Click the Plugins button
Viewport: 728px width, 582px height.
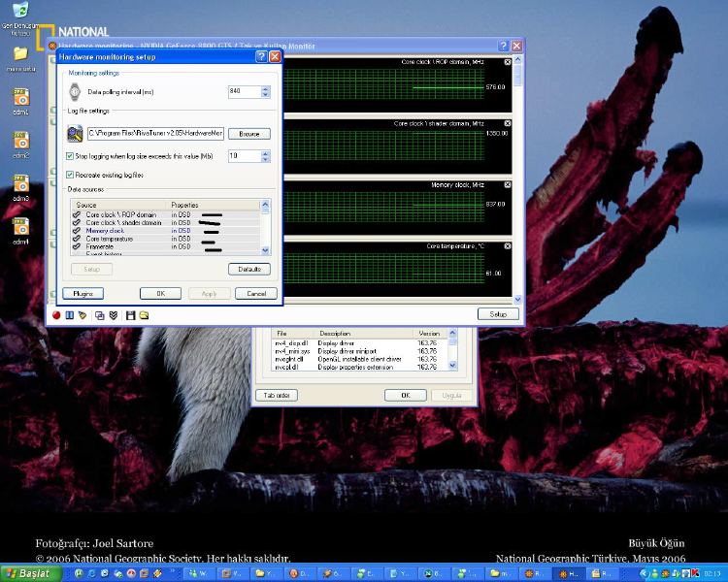click(83, 294)
